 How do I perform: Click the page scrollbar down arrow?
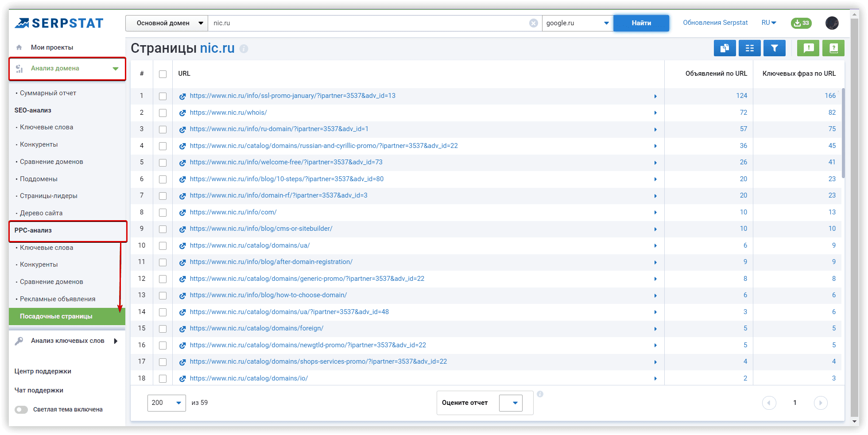(855, 421)
